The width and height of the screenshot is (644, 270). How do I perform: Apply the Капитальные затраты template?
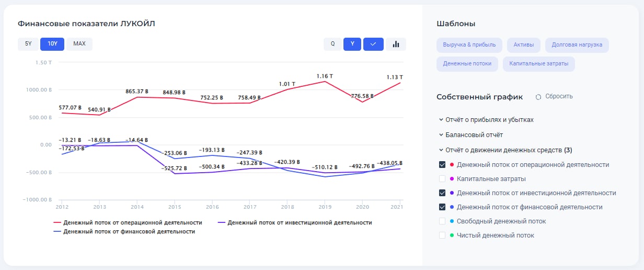539,64
